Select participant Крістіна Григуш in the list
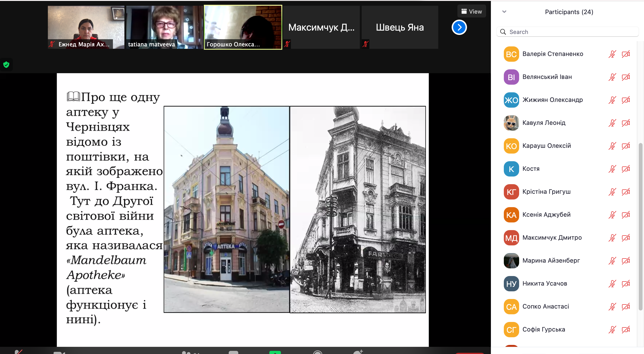 coord(546,192)
